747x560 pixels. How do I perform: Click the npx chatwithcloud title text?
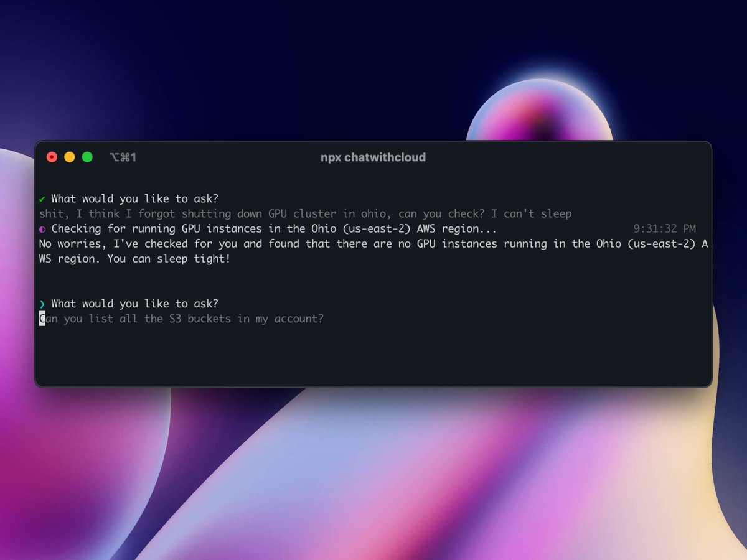point(372,157)
